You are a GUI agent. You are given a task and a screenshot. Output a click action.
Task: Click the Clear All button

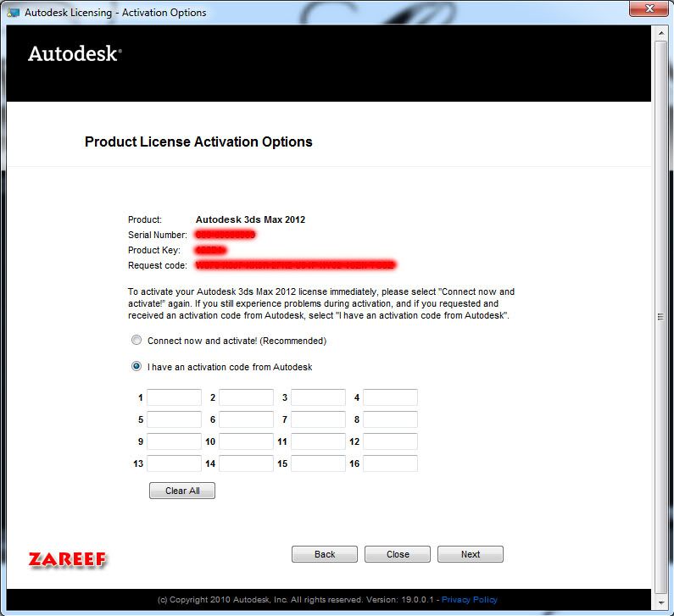tap(182, 491)
